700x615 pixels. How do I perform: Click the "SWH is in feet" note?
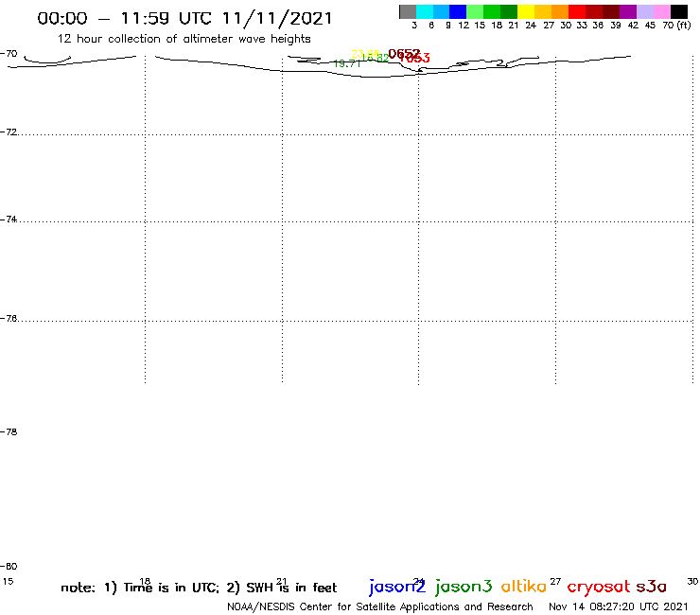click(x=291, y=588)
